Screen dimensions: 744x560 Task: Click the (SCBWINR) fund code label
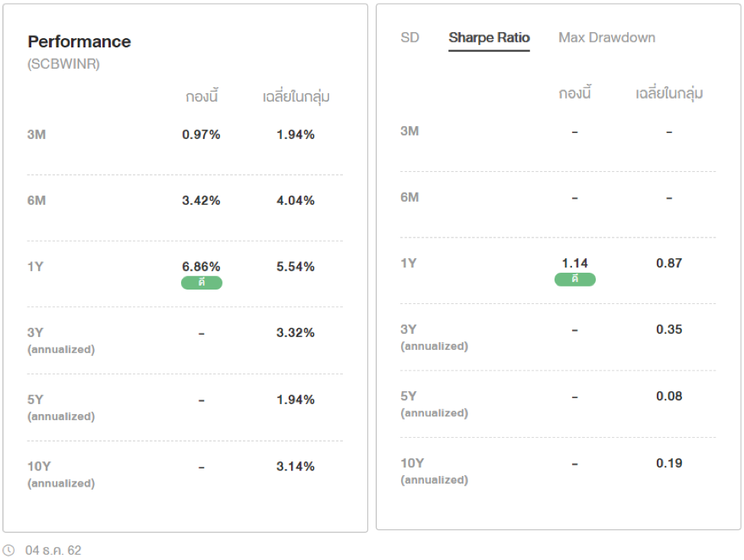pos(64,64)
